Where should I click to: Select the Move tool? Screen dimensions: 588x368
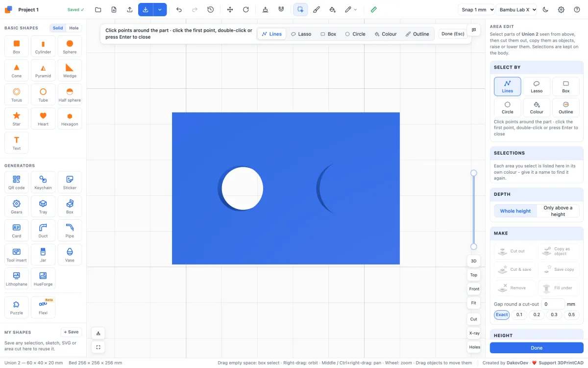(x=230, y=10)
